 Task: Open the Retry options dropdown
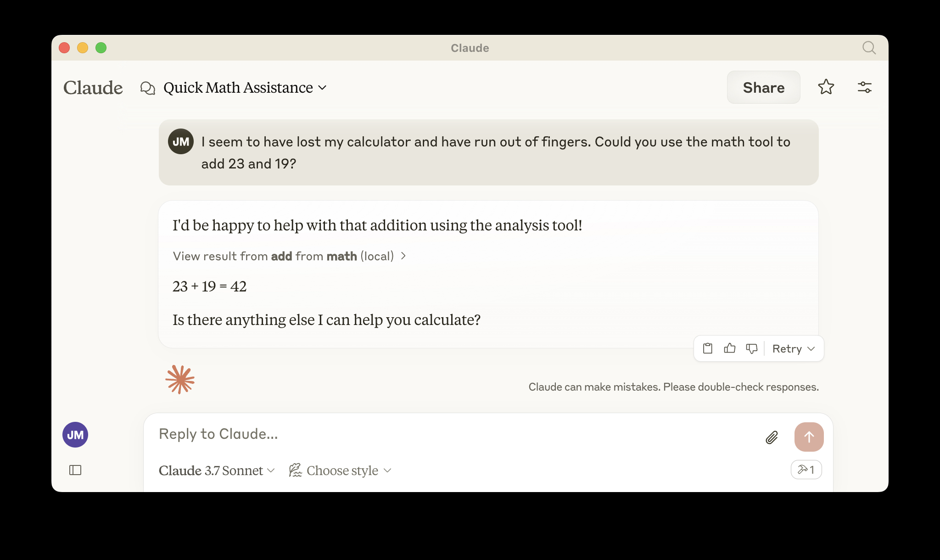pos(793,349)
